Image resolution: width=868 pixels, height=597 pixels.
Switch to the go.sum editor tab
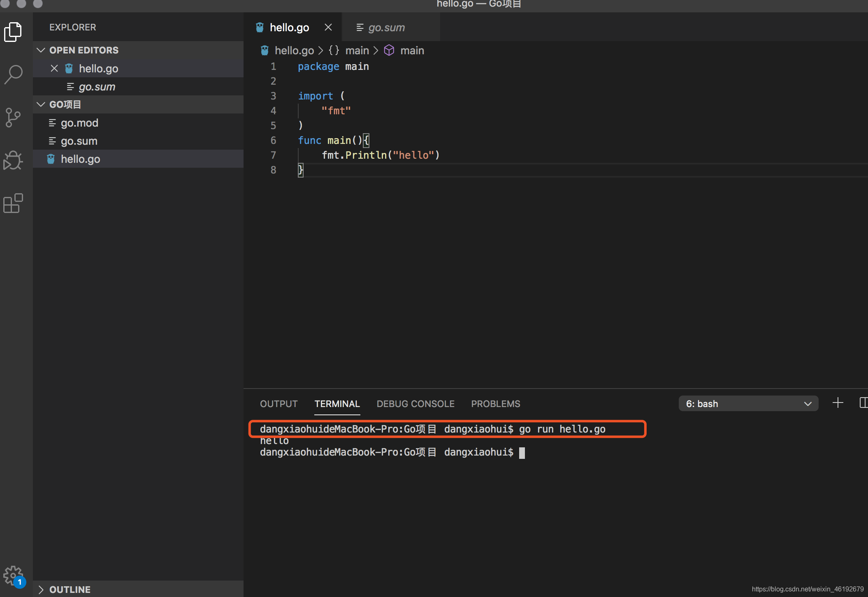click(391, 27)
